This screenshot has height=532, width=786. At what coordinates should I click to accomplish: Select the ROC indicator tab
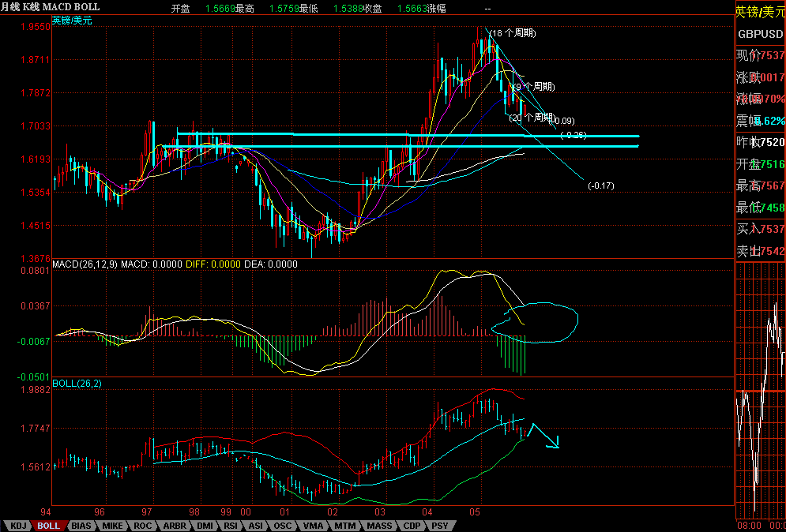(142, 526)
